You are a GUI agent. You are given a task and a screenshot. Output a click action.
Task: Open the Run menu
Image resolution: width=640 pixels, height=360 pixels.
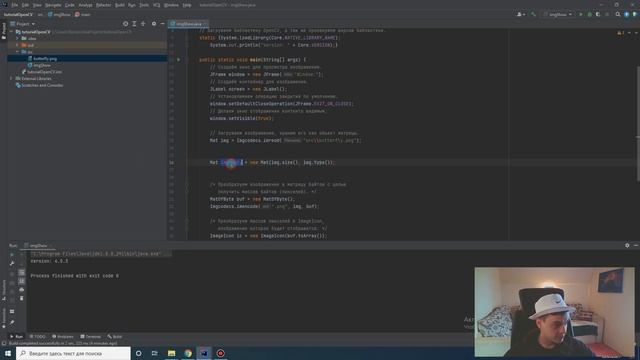(x=131, y=5)
